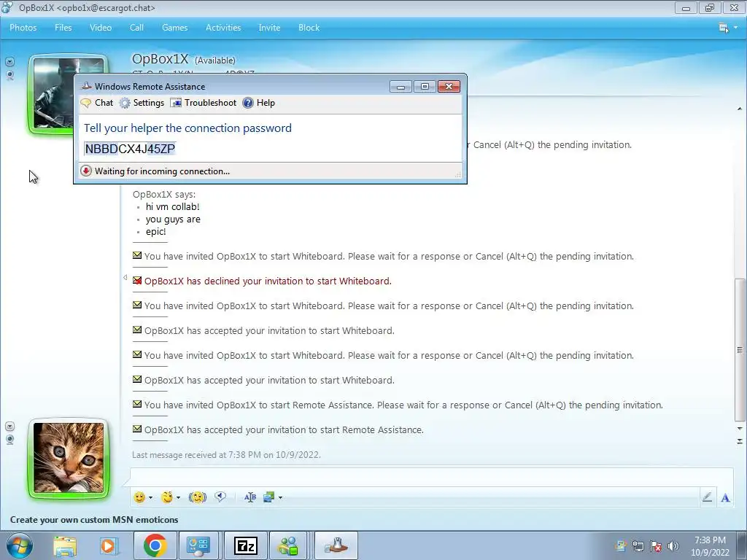Click the Troubleshoot monitor icon

pos(176,103)
